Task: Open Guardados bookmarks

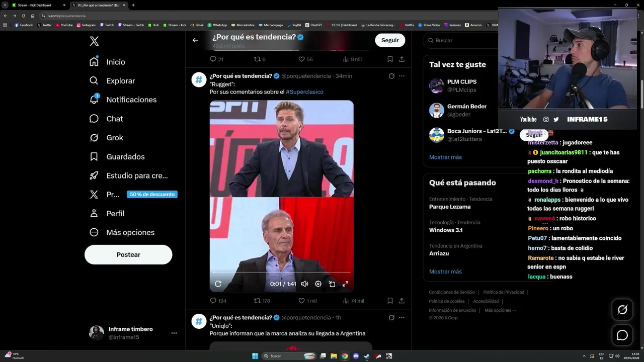Action: [117, 157]
